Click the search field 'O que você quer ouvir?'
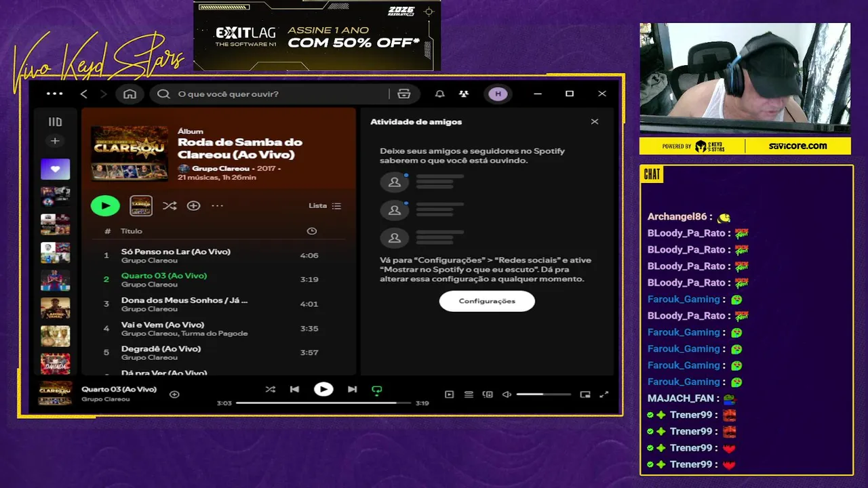This screenshot has width=868, height=488. point(271,94)
